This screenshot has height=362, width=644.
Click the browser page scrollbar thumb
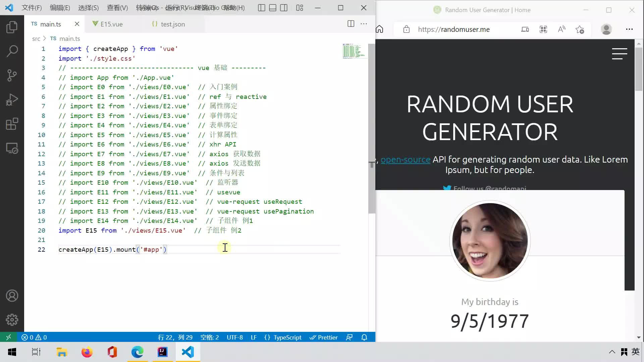tap(639, 69)
